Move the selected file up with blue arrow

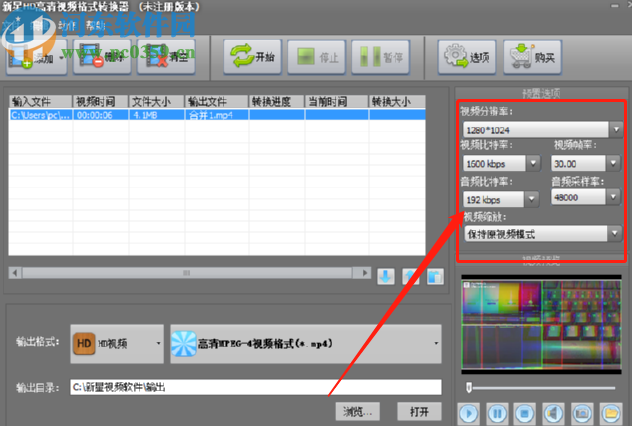coord(410,276)
